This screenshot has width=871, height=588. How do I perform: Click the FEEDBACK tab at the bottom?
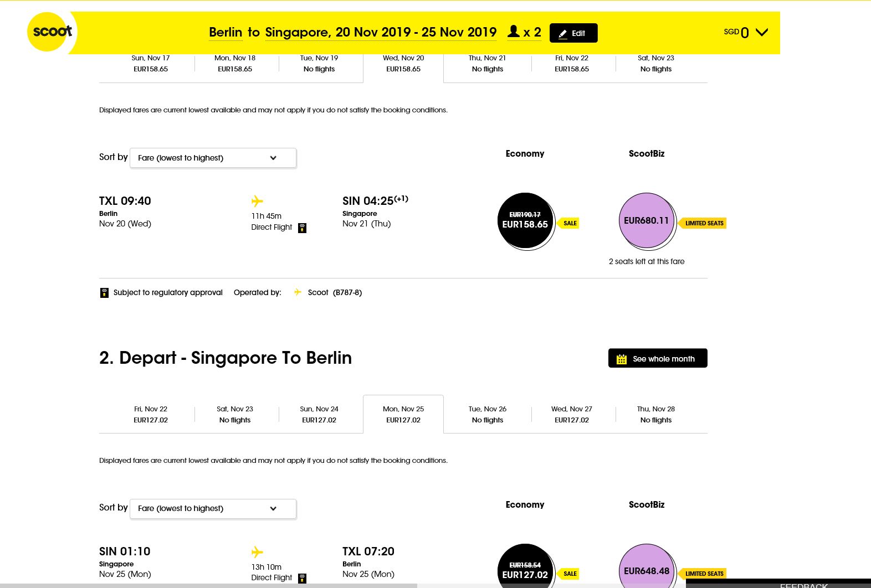(x=803, y=585)
